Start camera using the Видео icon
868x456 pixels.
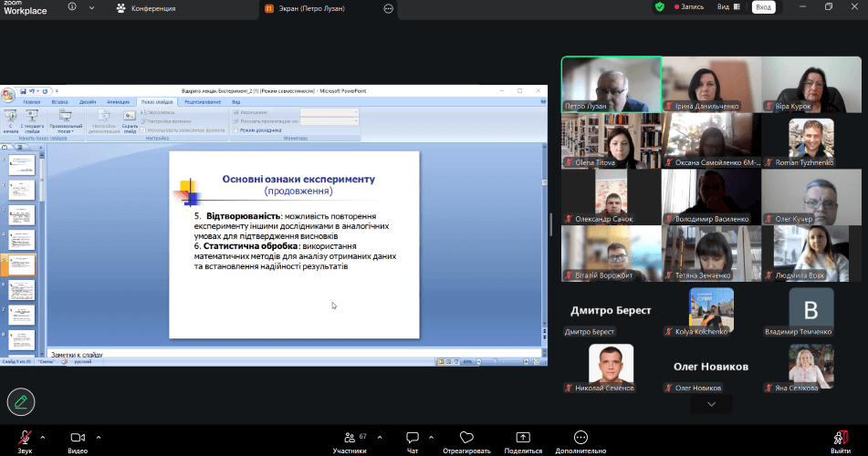pyautogui.click(x=78, y=438)
